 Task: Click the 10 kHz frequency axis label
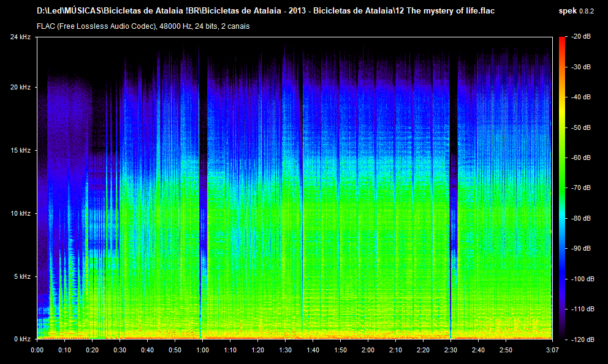(21, 214)
